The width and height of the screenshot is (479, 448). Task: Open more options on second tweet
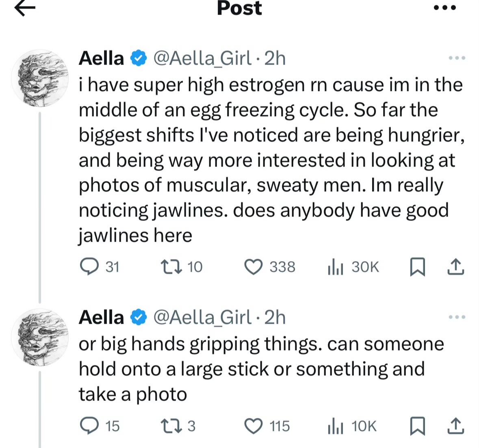click(x=457, y=317)
